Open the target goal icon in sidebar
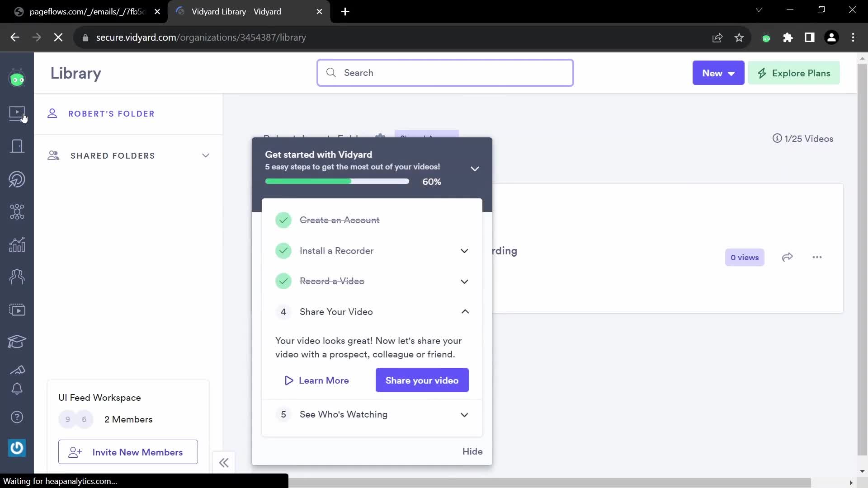 (x=17, y=179)
